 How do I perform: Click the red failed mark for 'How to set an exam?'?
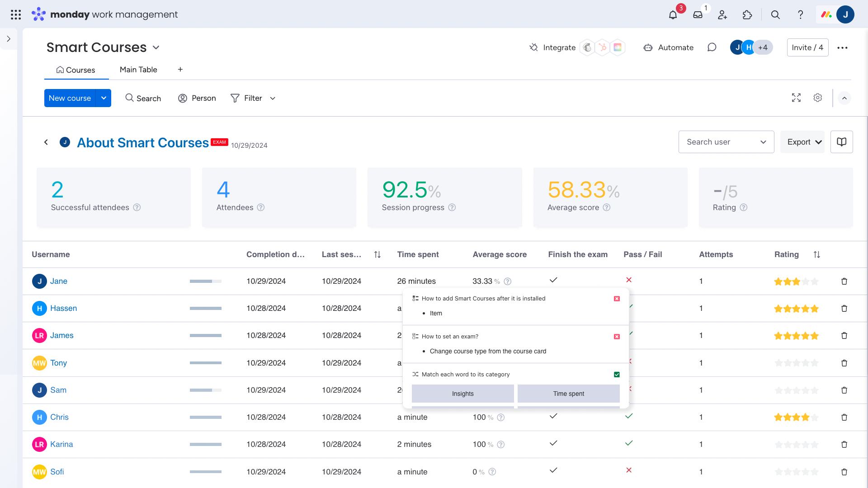(617, 337)
